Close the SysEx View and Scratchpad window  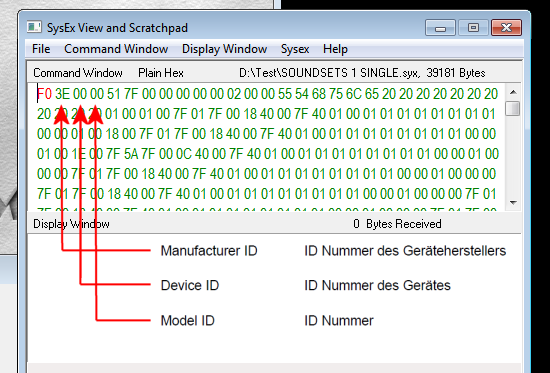507,27
